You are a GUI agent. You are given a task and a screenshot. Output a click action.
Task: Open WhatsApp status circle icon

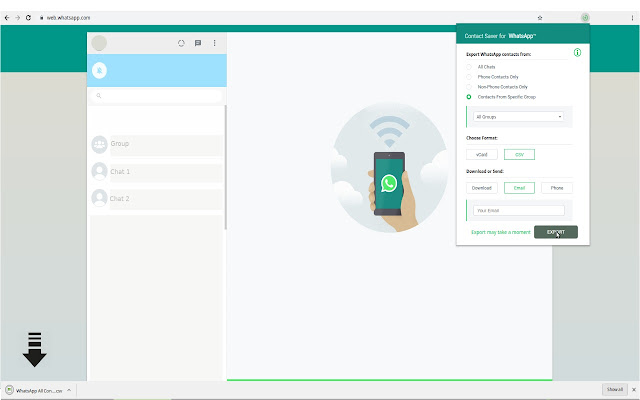coord(181,43)
